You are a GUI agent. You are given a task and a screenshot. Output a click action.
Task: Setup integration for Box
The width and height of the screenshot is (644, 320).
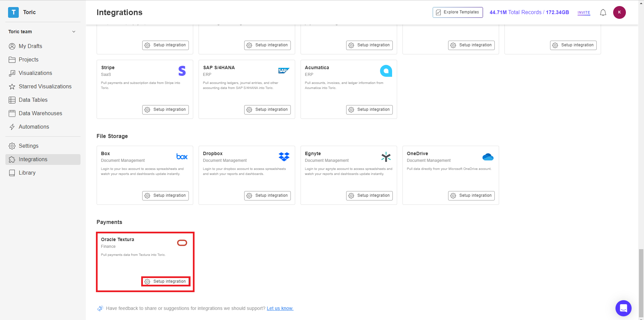coord(165,196)
